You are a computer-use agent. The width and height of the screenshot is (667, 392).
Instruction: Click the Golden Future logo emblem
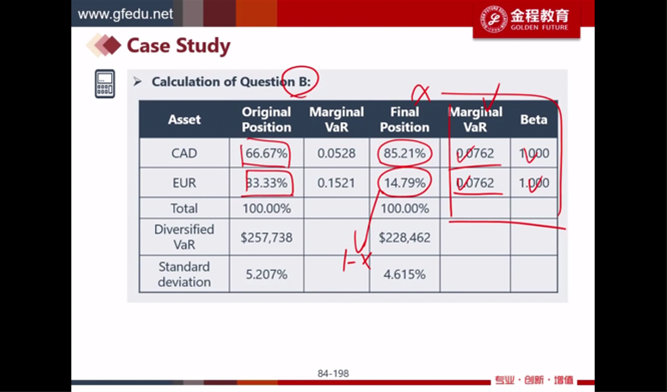(494, 19)
